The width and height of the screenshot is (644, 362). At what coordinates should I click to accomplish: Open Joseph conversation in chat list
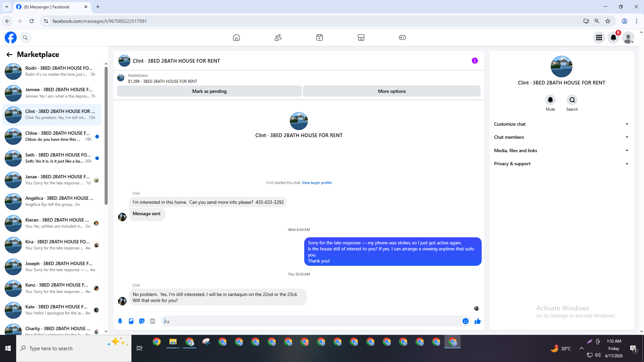tap(52, 267)
